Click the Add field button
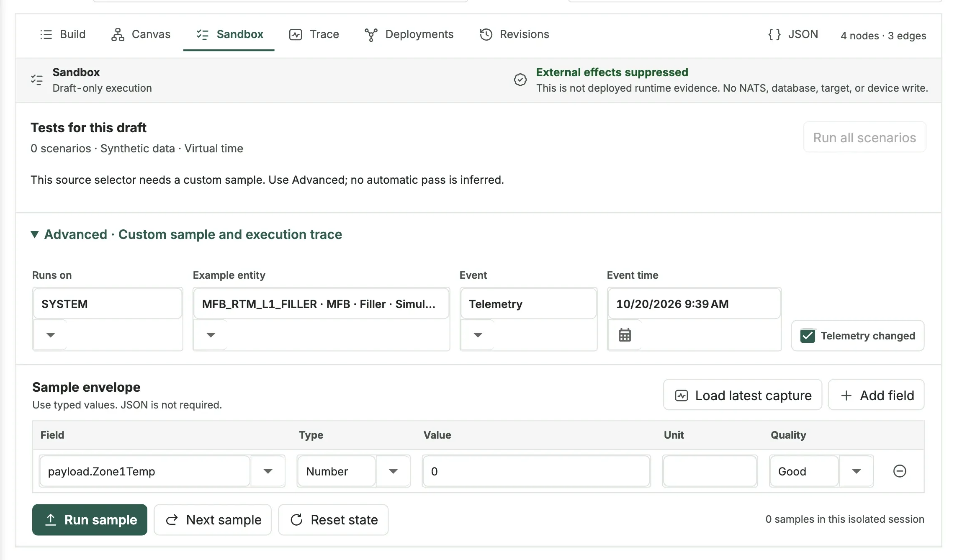The image size is (957, 560). pyautogui.click(x=877, y=395)
